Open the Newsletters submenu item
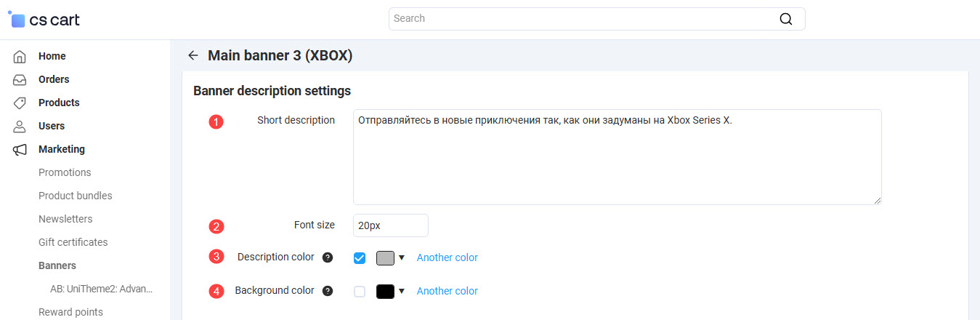Screen dimensions: 980x320 65,219
